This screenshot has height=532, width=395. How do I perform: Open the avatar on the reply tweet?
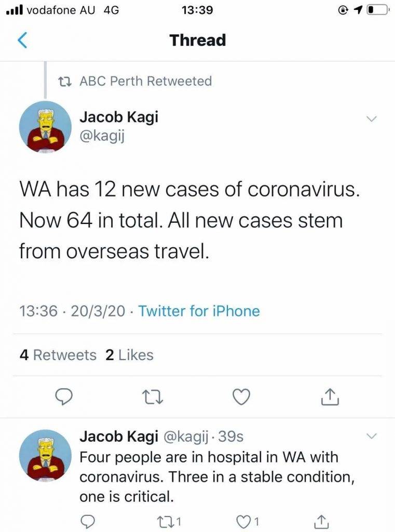[45, 455]
